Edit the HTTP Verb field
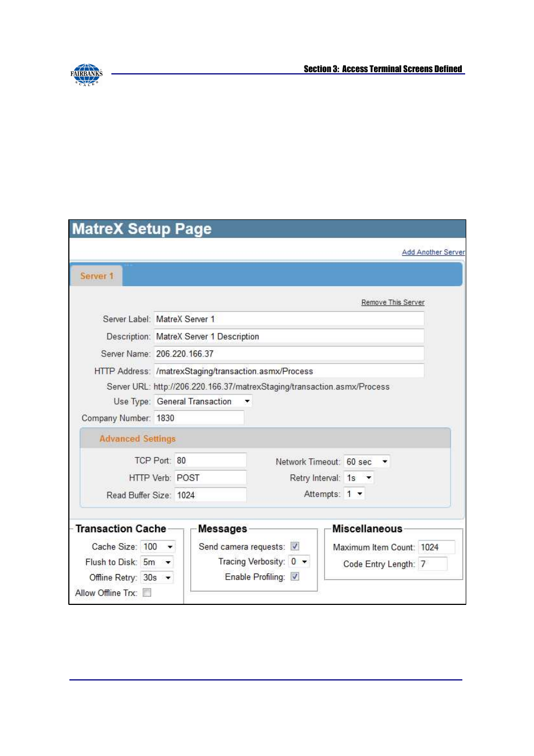The height and width of the screenshot is (756, 534). (210, 478)
